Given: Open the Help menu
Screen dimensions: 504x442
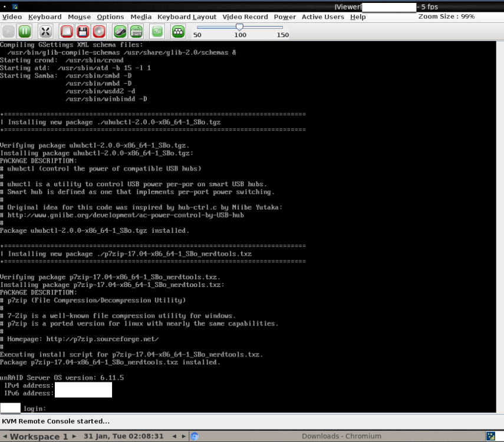Looking at the screenshot, I should click(358, 17).
